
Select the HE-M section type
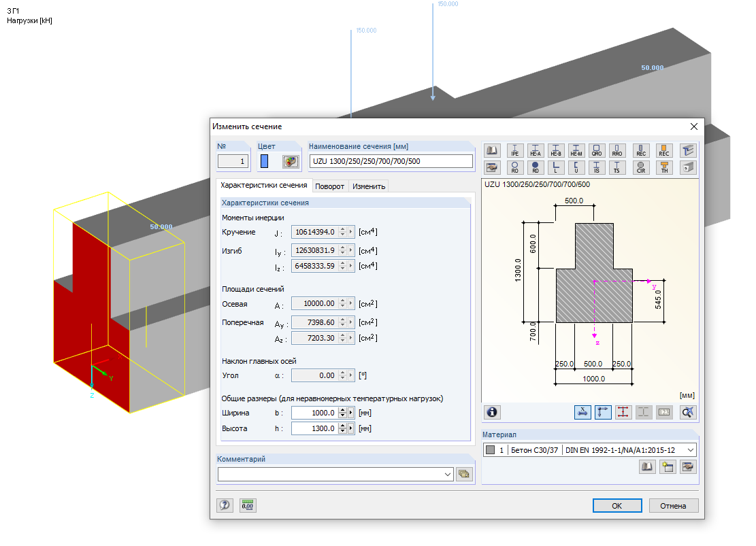click(x=576, y=151)
